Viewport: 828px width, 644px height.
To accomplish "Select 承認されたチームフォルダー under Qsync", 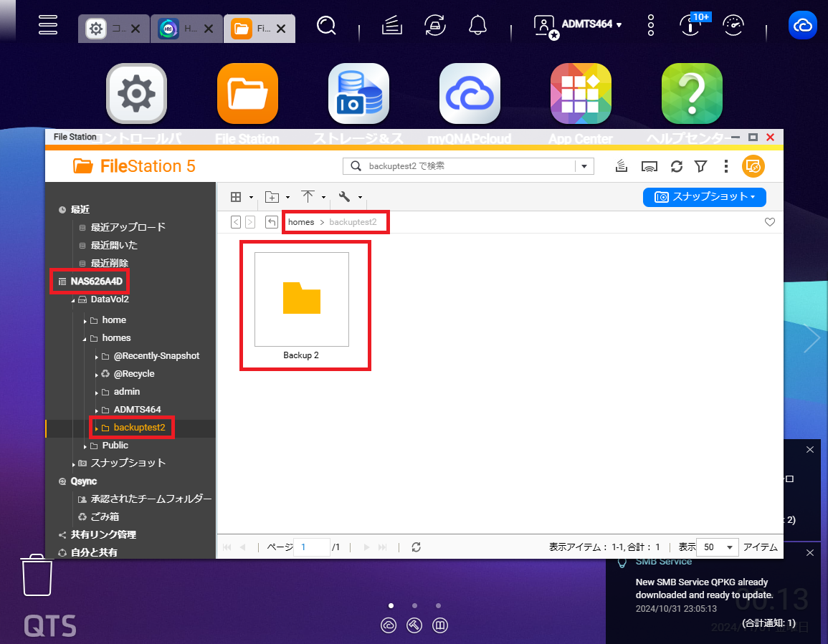I will click(151, 499).
